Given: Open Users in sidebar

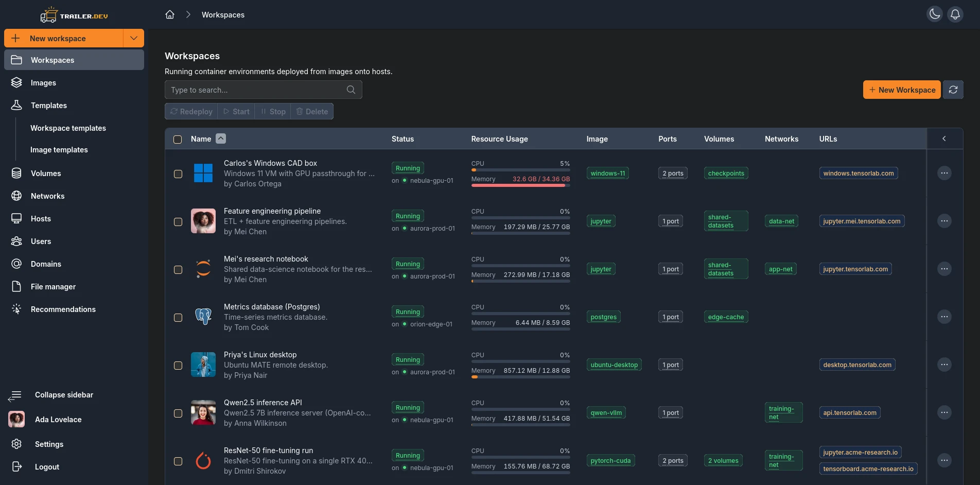Looking at the screenshot, I should 74,241.
